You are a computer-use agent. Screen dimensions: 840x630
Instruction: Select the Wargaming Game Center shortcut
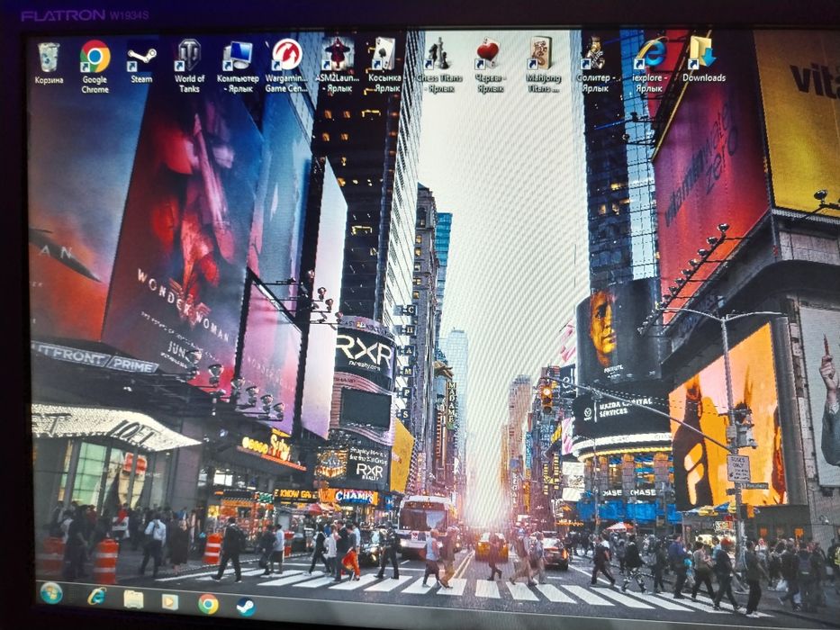(x=286, y=66)
